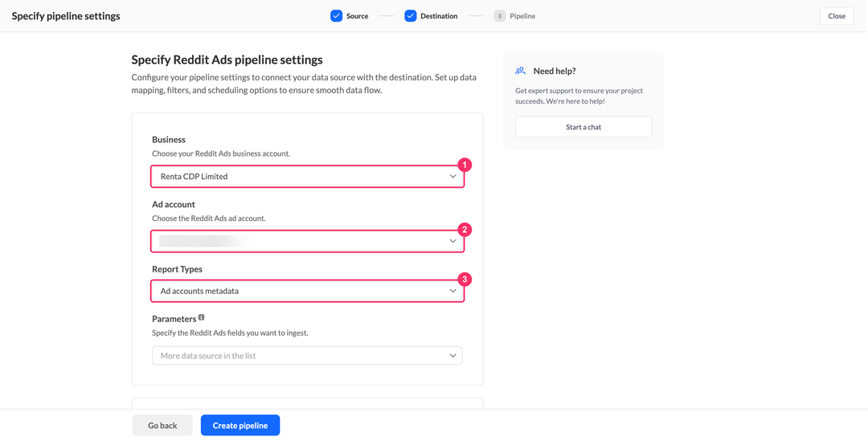Click 'Choose your Reddit Ads business account.' text
The height and width of the screenshot is (441, 868).
tap(221, 153)
